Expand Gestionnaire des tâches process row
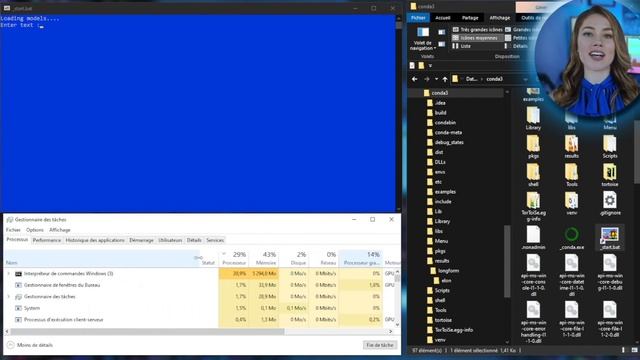The image size is (640, 360). tap(9, 297)
